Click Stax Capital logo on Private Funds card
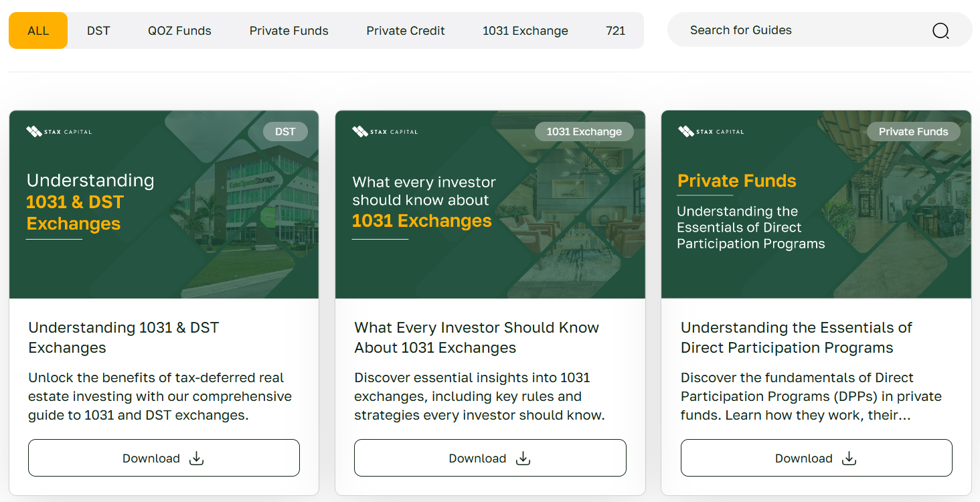The image size is (980, 502). 711,132
